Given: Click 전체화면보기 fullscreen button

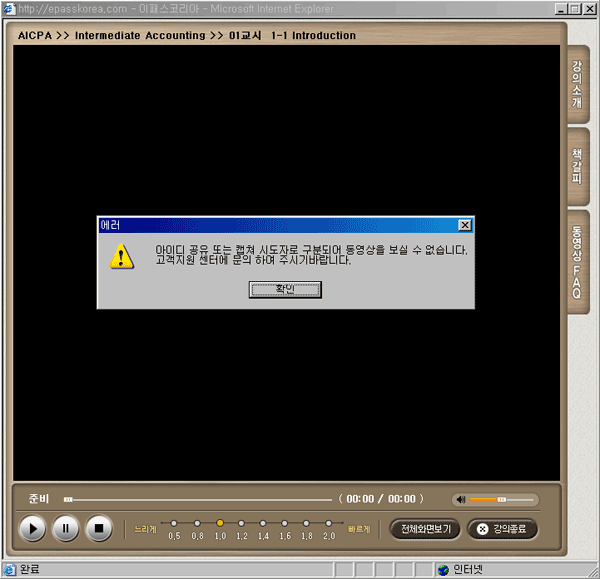Looking at the screenshot, I should point(425,529).
